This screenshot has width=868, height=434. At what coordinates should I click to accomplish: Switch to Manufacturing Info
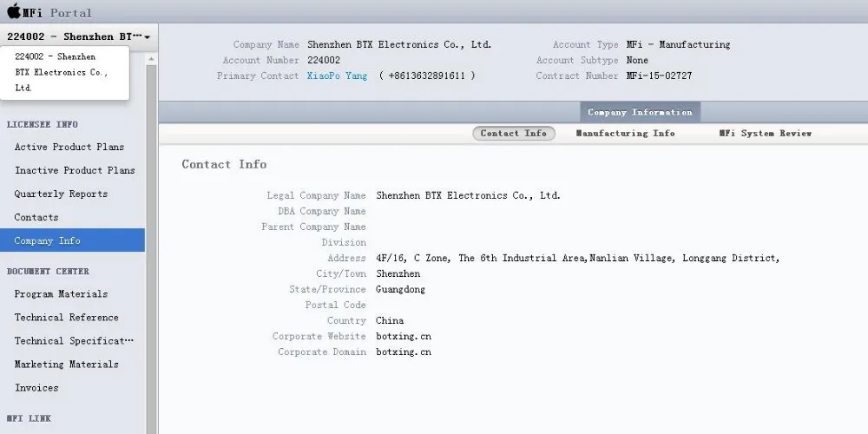[x=625, y=133]
